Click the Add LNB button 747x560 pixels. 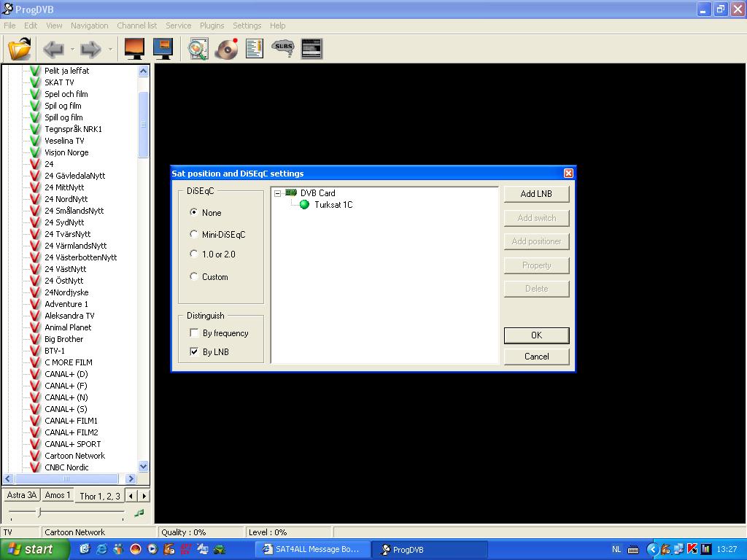(536, 194)
